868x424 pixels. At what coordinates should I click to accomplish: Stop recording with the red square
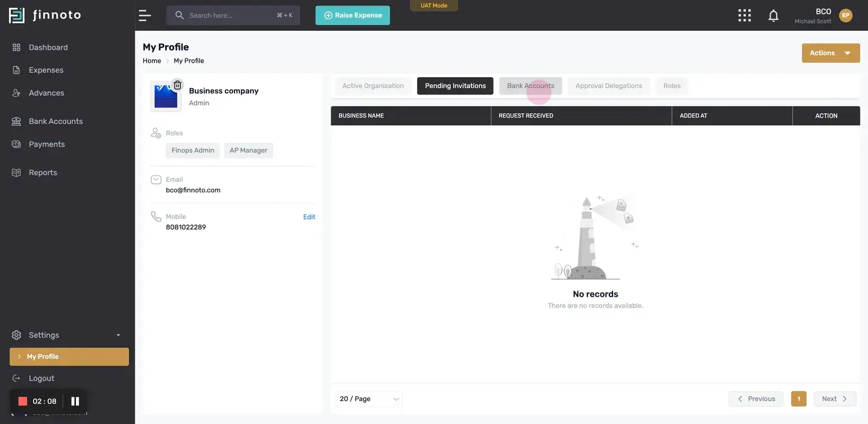(23, 401)
